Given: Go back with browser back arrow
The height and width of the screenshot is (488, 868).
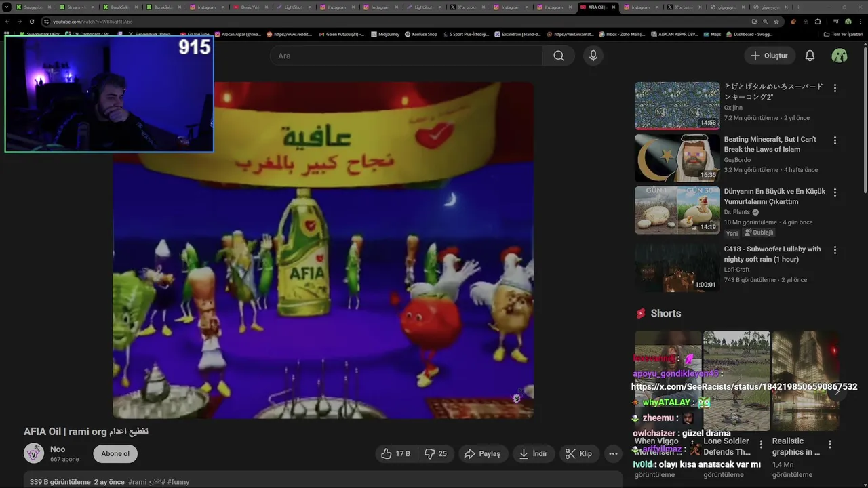Looking at the screenshot, I should (7, 22).
